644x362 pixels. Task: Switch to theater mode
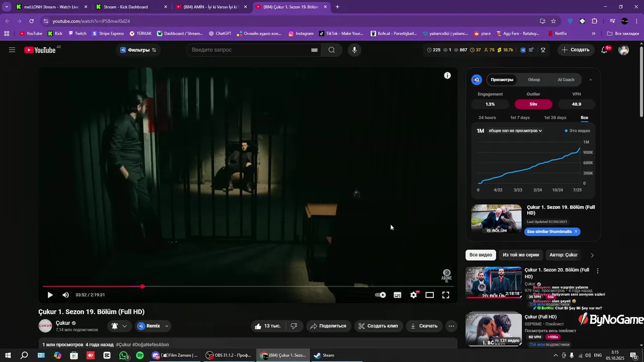click(x=430, y=295)
